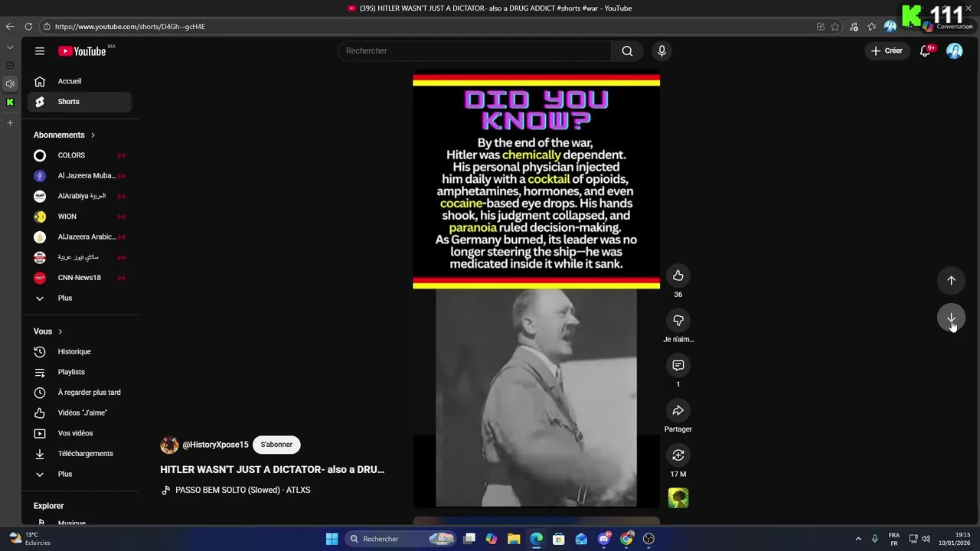The height and width of the screenshot is (551, 980).
Task: Start voice search with the microphone
Action: pyautogui.click(x=661, y=51)
